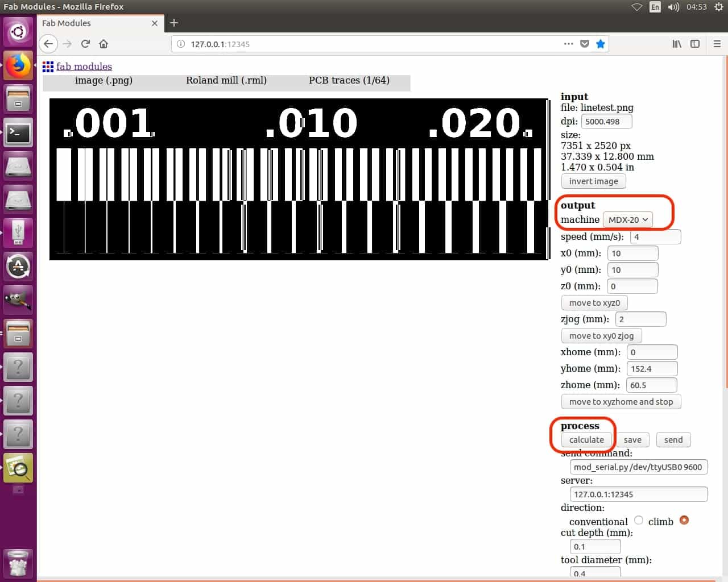Edit the send command field
The height and width of the screenshot is (582, 728).
pyautogui.click(x=639, y=467)
